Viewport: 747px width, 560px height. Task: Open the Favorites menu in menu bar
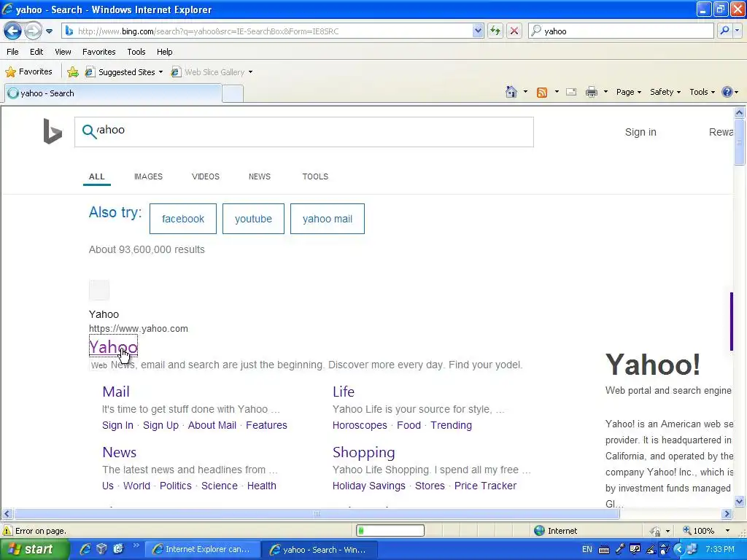[98, 52]
